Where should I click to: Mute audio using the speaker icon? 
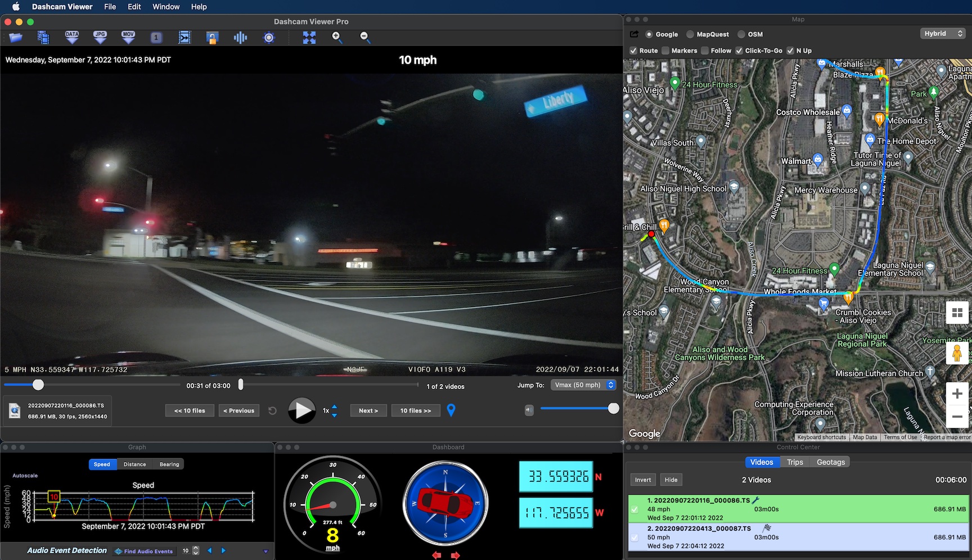point(529,410)
